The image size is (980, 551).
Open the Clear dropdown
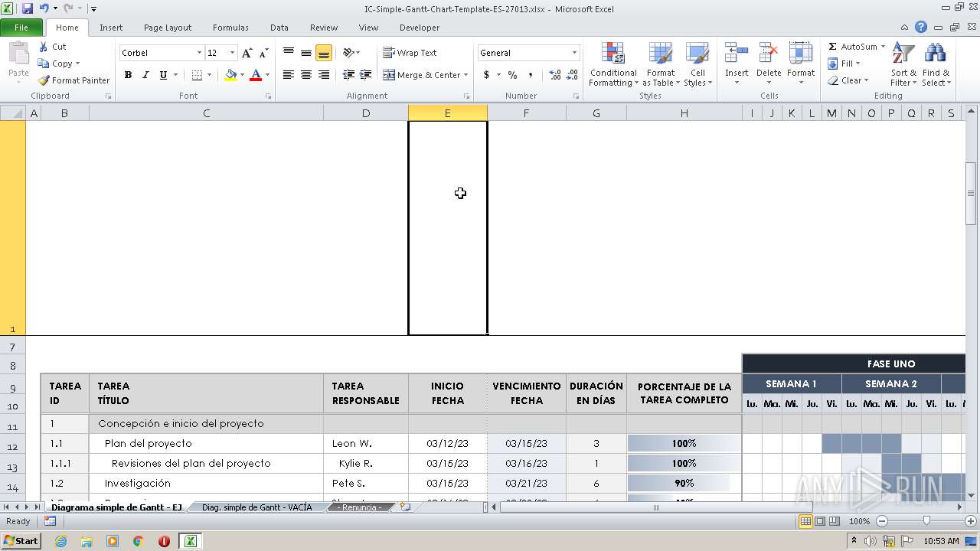pyautogui.click(x=848, y=80)
